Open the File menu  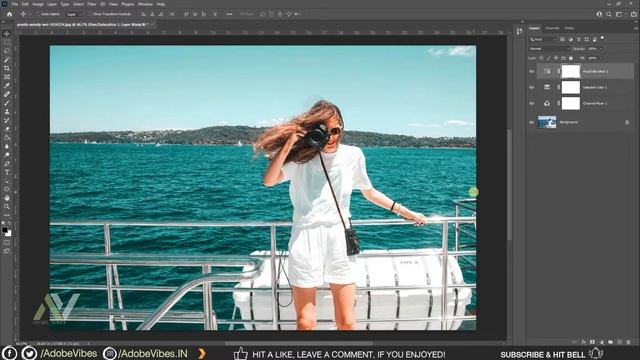pos(15,4)
